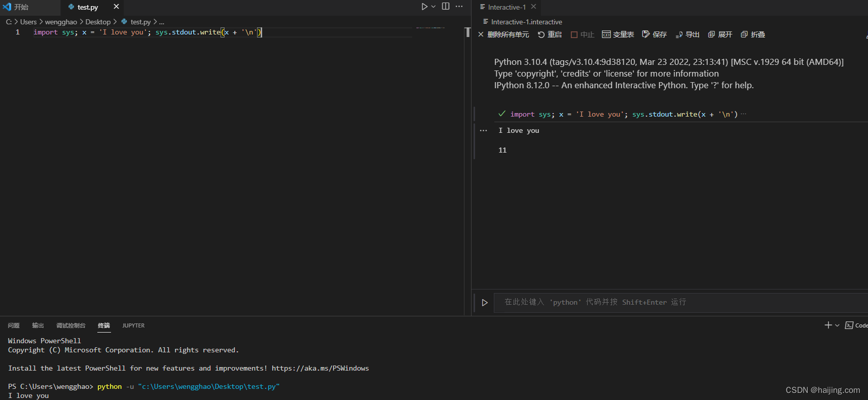
Task: Open the 调试控制台 debug console tab
Action: [x=71, y=325]
